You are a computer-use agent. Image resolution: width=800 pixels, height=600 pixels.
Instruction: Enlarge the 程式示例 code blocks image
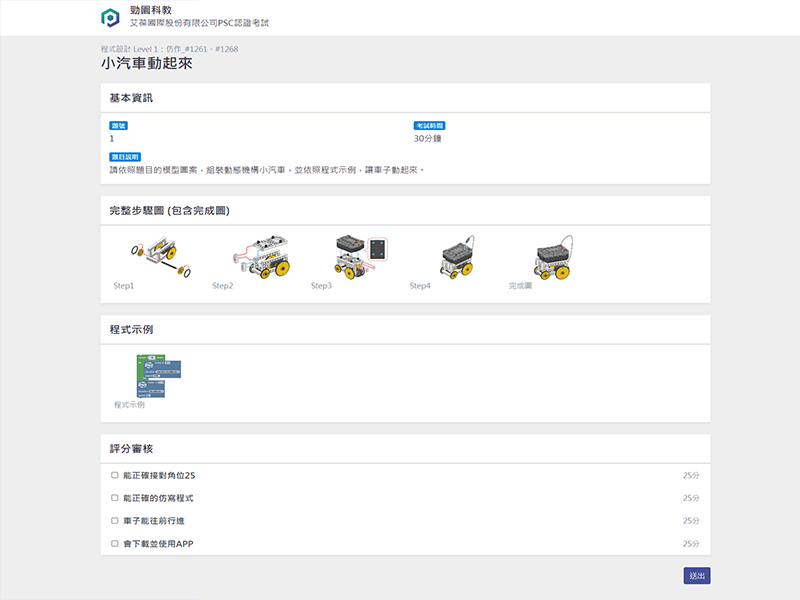click(x=157, y=376)
